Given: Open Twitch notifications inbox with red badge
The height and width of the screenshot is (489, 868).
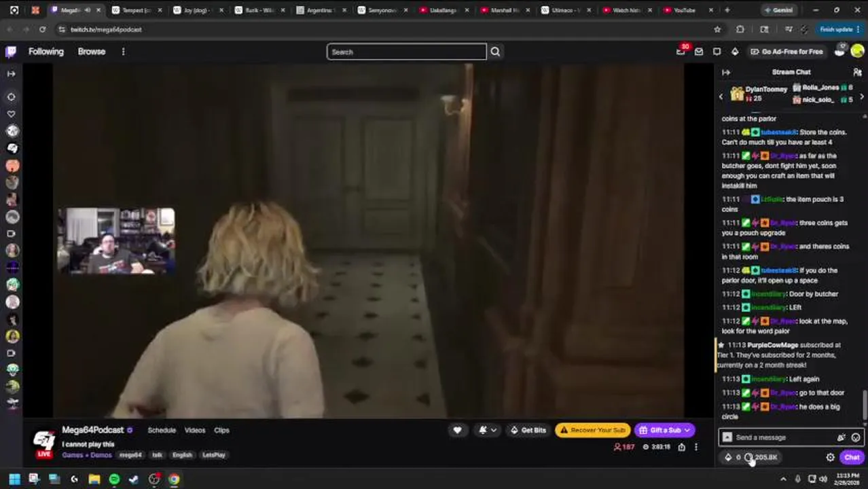Looking at the screenshot, I should pyautogui.click(x=681, y=51).
